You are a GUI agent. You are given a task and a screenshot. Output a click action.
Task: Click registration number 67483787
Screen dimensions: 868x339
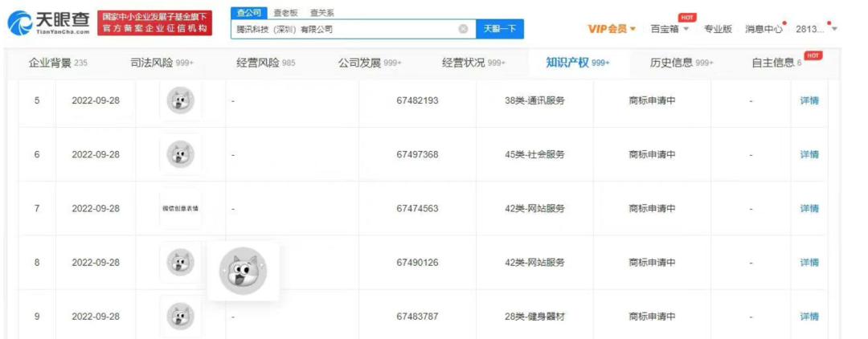[x=417, y=317]
